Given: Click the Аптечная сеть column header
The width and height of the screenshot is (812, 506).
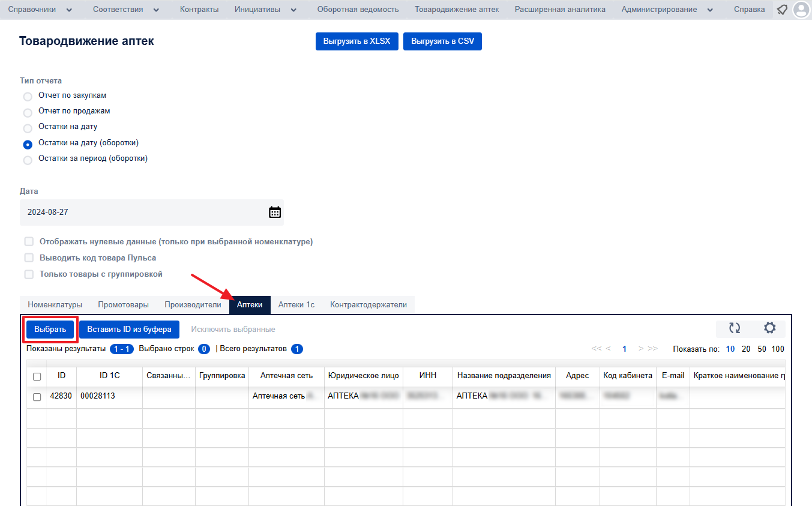Looking at the screenshot, I should click(x=287, y=376).
